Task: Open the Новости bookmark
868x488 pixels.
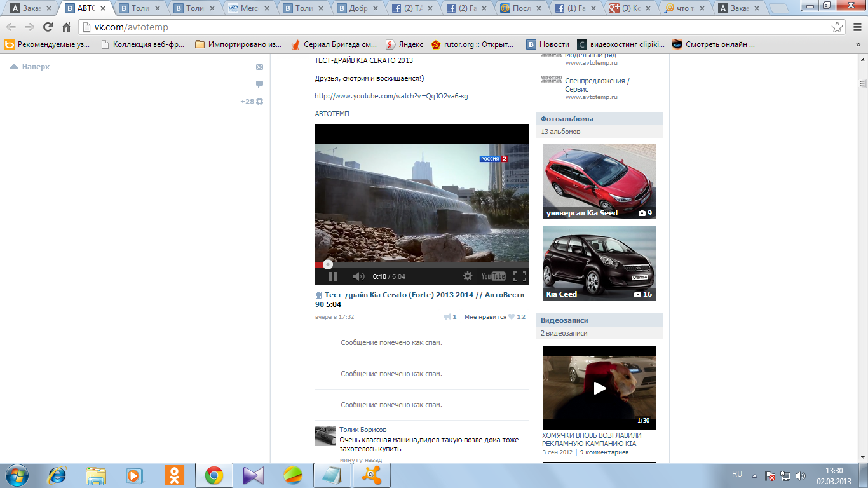Action: pos(548,44)
